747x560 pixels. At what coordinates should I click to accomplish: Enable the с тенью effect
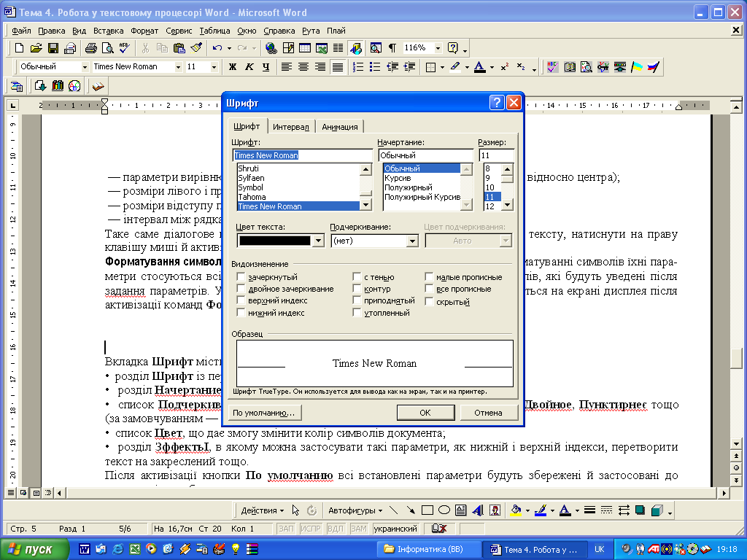tap(357, 276)
